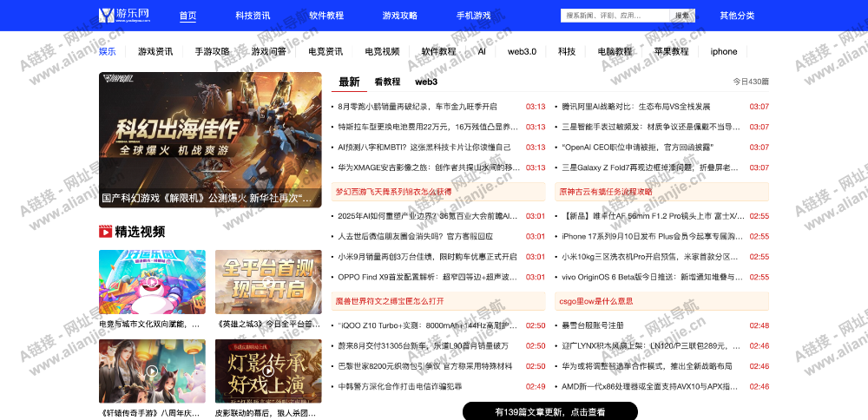
Task: Go to 游戏问答 category
Action: [268, 51]
